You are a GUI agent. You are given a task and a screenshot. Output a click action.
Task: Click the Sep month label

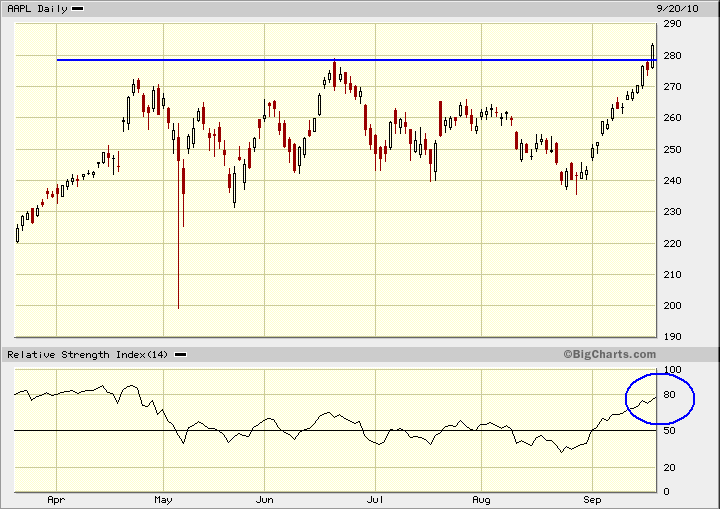click(x=592, y=500)
